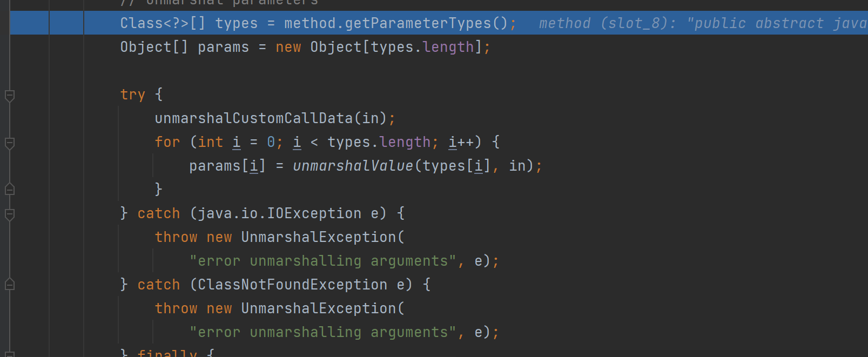Collapse the try block fold marker
This screenshot has height=357, width=868.
10,96
